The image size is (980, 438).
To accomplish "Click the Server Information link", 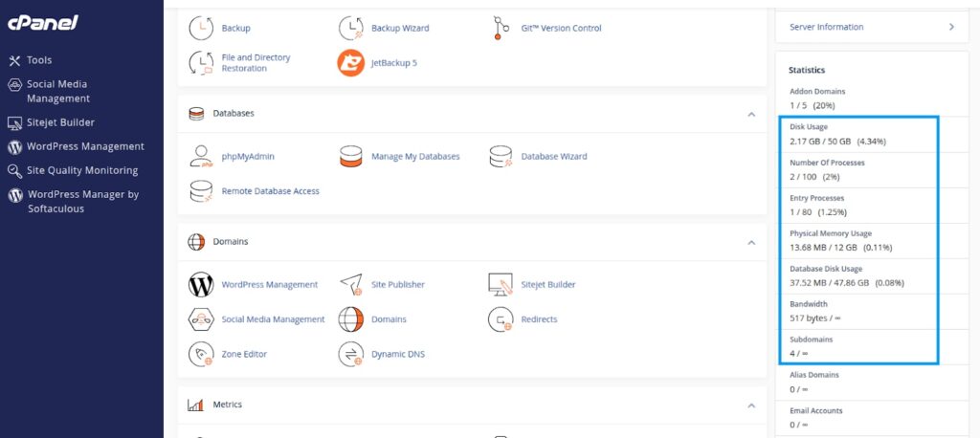I will 826,27.
